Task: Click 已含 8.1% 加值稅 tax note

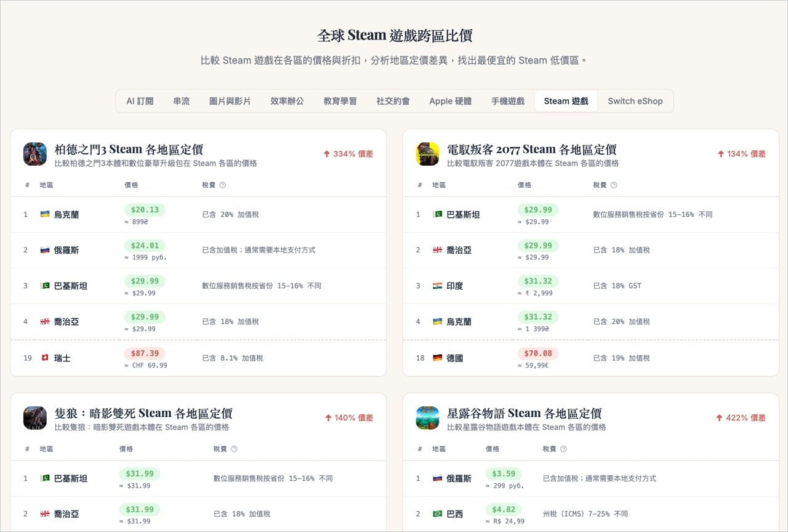Action: [233, 358]
